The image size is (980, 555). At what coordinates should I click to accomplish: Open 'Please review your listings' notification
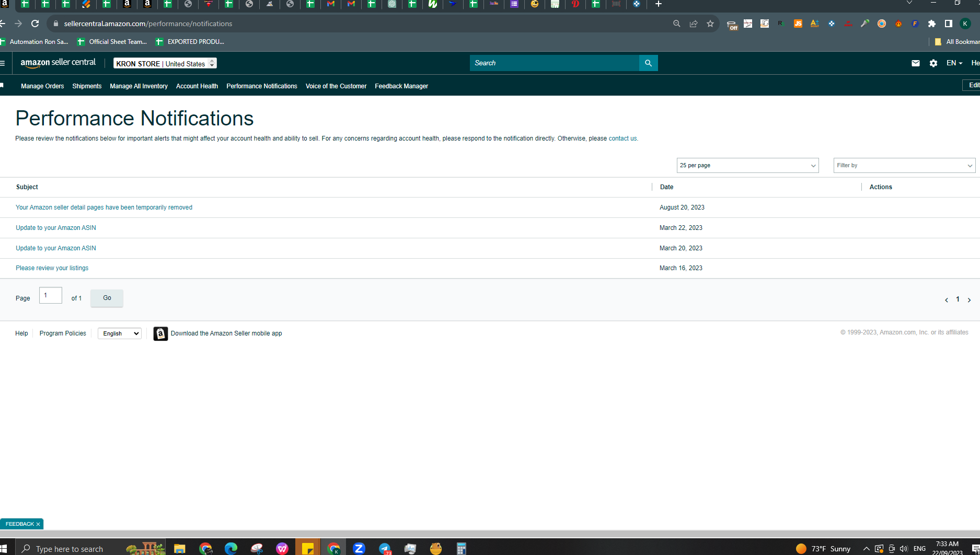coord(52,268)
